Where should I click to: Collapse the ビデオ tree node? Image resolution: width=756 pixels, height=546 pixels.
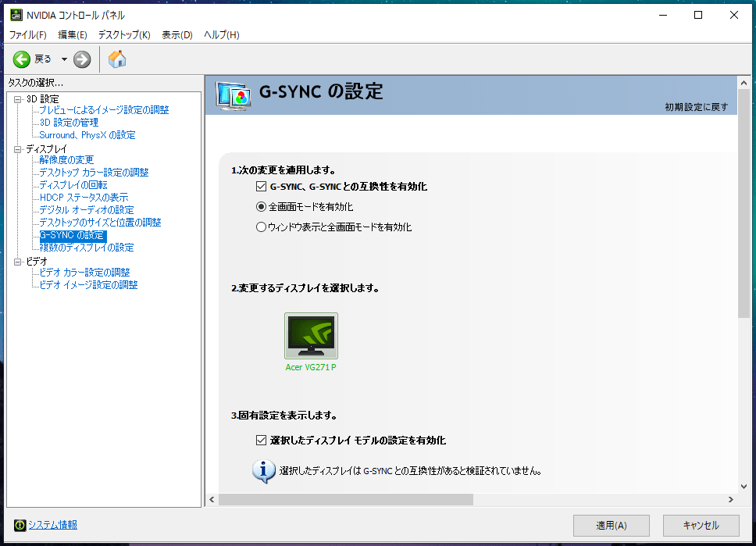pos(18,262)
